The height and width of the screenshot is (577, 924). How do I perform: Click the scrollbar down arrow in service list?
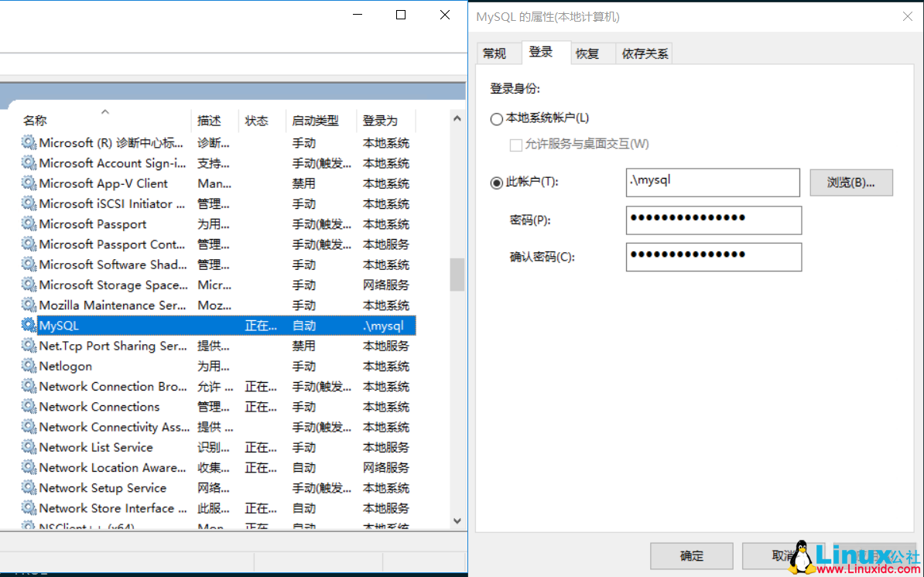[457, 521]
